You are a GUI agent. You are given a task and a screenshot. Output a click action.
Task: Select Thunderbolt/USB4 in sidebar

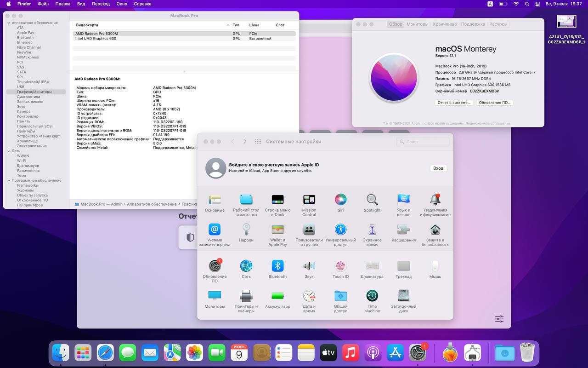(33, 82)
